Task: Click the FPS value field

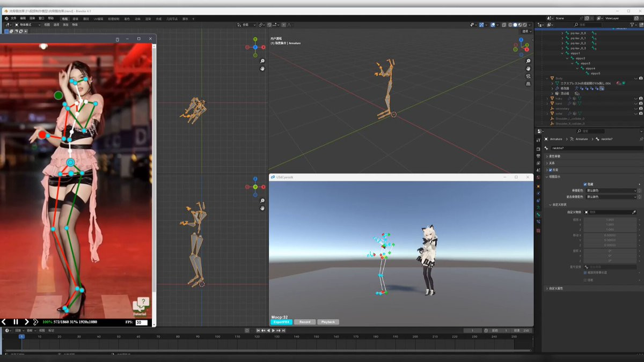Action: point(142,322)
